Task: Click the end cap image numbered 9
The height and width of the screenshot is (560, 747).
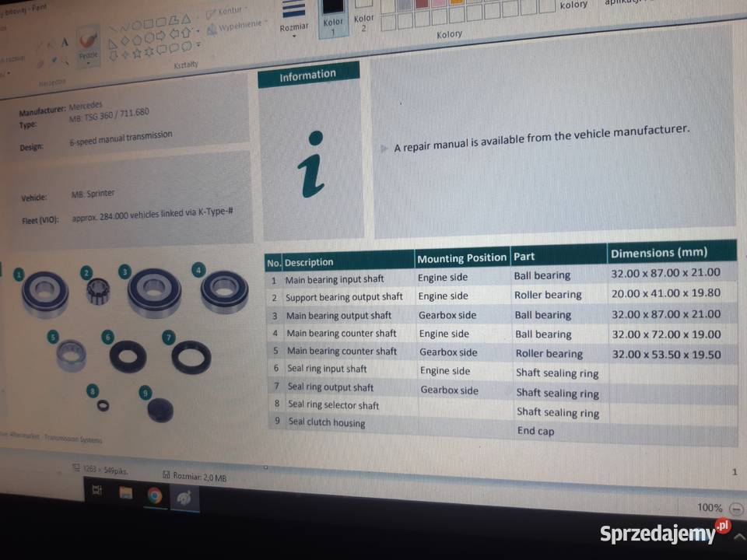Action: (160, 410)
